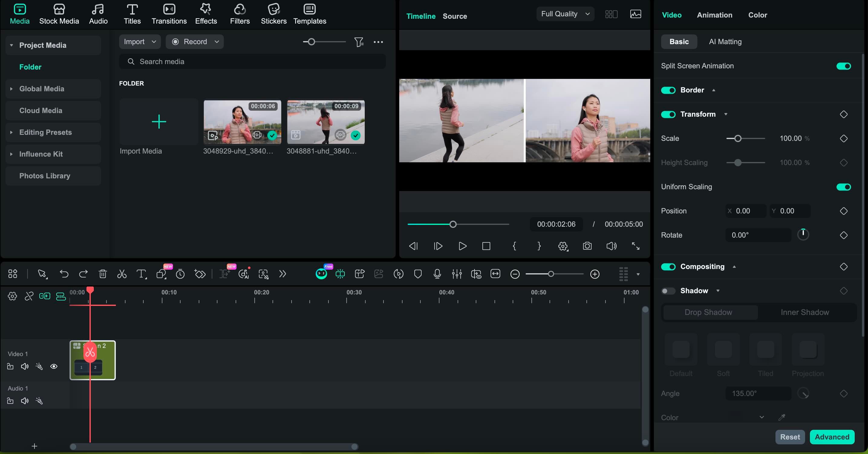
Task: Record a voiceover with the microphone tool
Action: [x=437, y=274]
